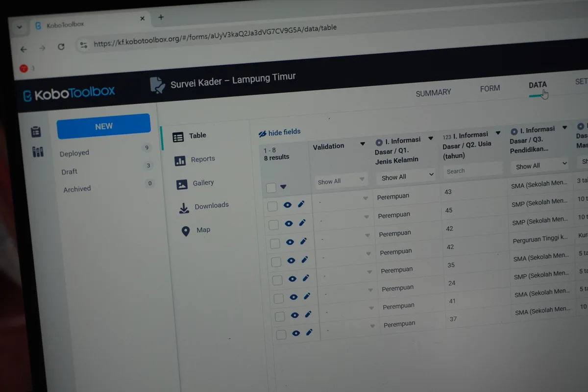Open Validation filter Show All dropdown
The image size is (588, 392).
pyautogui.click(x=341, y=181)
